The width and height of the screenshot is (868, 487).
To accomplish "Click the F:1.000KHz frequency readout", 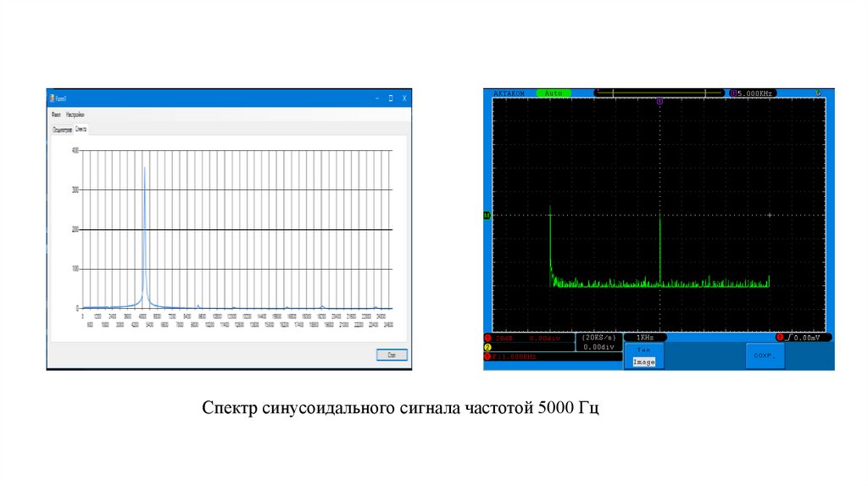I will (x=513, y=357).
